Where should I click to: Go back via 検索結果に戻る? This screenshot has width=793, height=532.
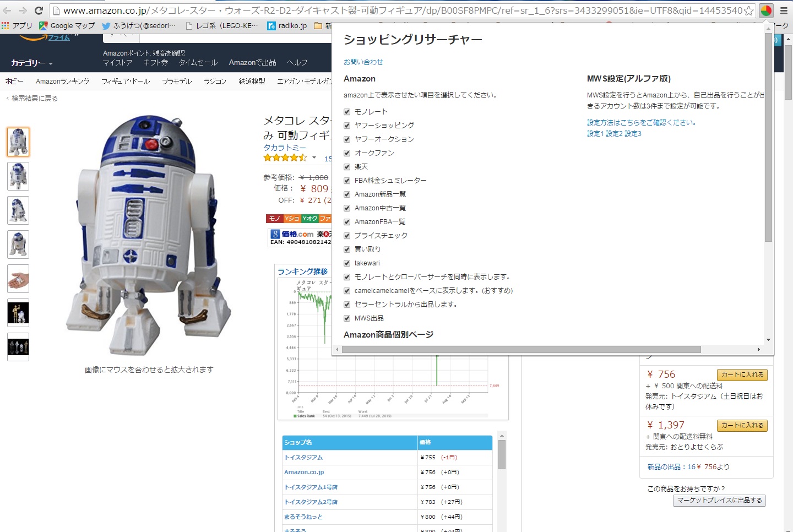coord(34,98)
